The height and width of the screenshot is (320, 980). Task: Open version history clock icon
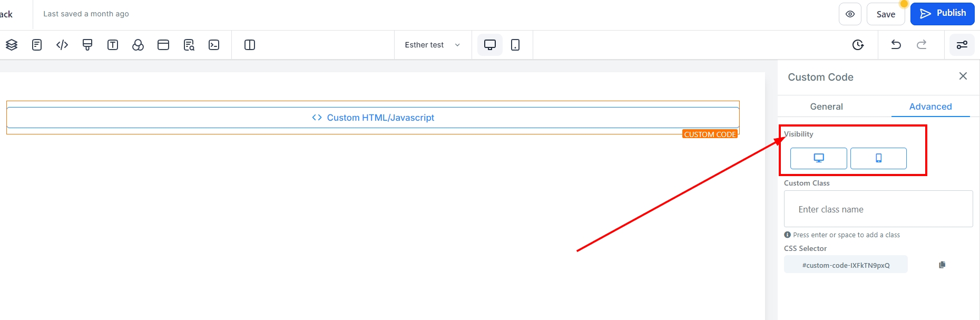coord(858,45)
